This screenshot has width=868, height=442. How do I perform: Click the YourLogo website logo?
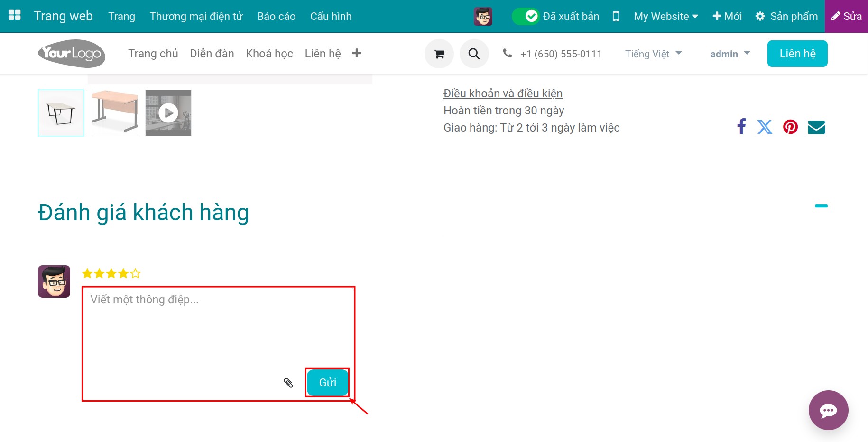click(x=72, y=53)
